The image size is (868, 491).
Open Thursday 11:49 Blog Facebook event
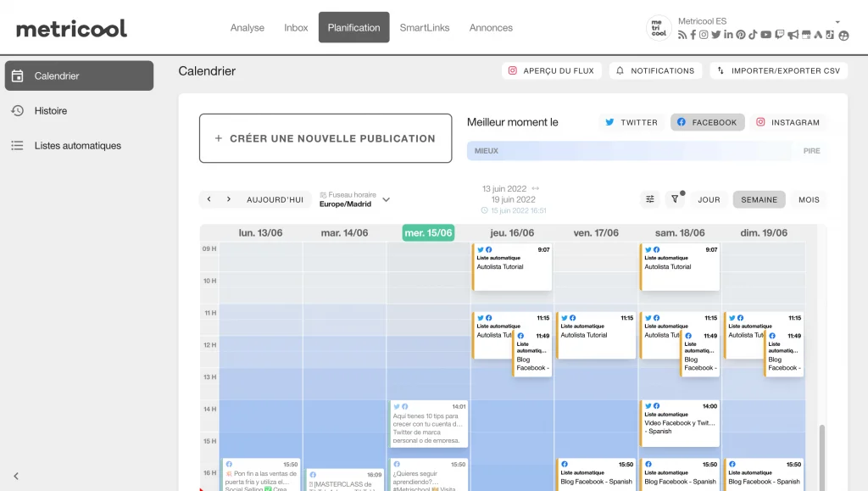click(x=532, y=354)
